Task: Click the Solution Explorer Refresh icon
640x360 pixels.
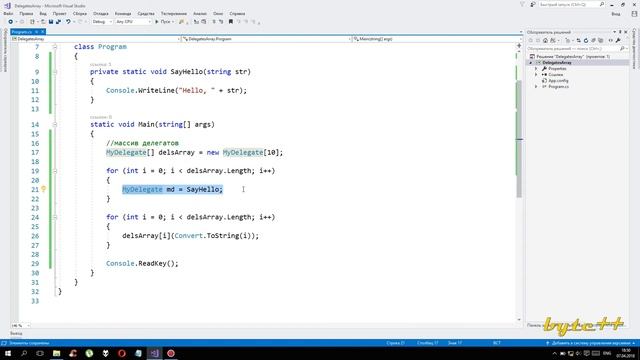Action: tap(586, 40)
